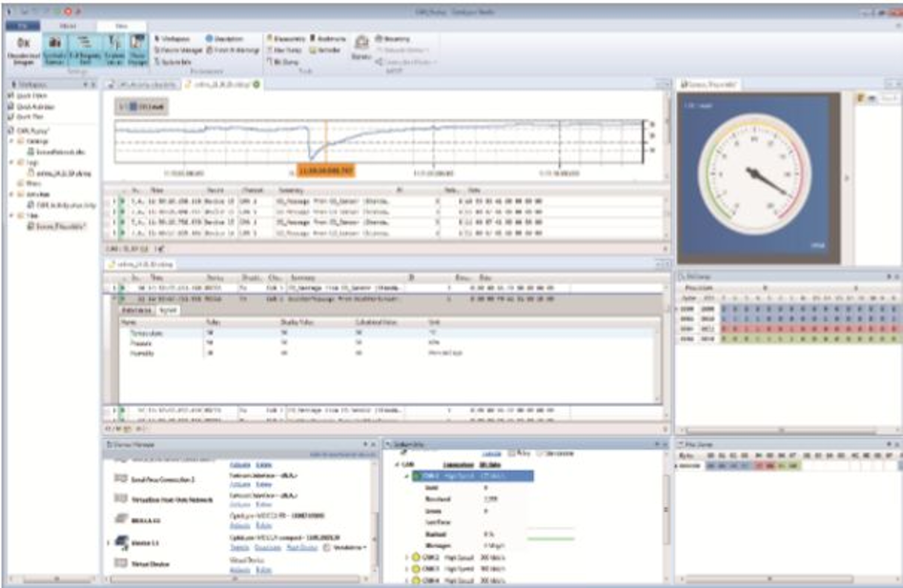903x588 pixels.
Task: Toggle the Symbolic Names ribbon icon
Action: (x=54, y=50)
